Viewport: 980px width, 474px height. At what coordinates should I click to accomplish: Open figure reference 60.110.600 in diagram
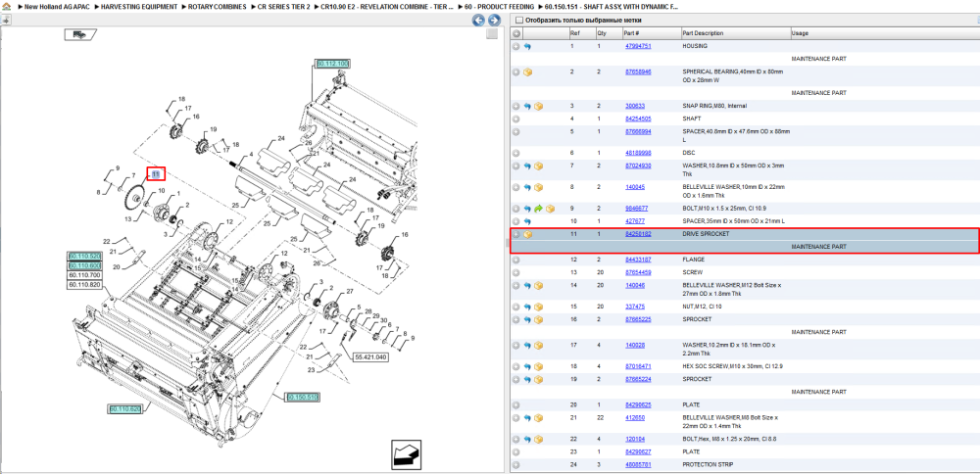click(84, 265)
